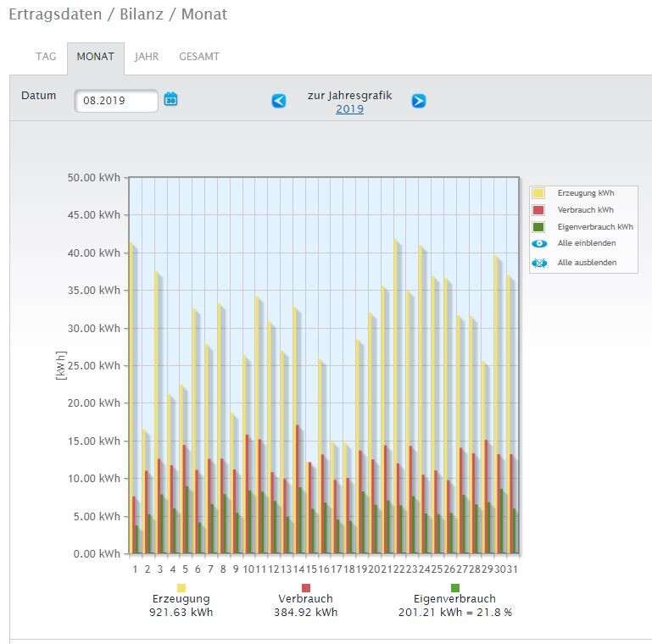652x644 pixels.
Task: Go to next month with right arrow
Action: click(x=419, y=101)
